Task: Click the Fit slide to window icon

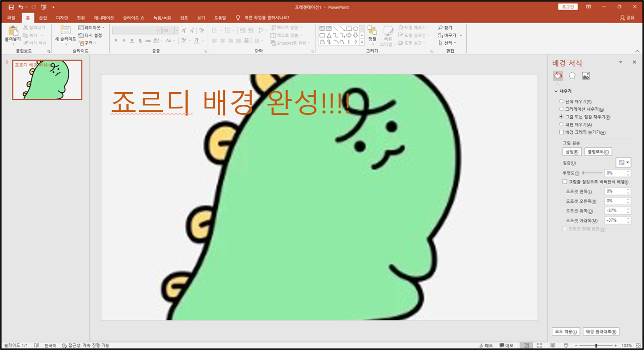Action: tap(638, 345)
